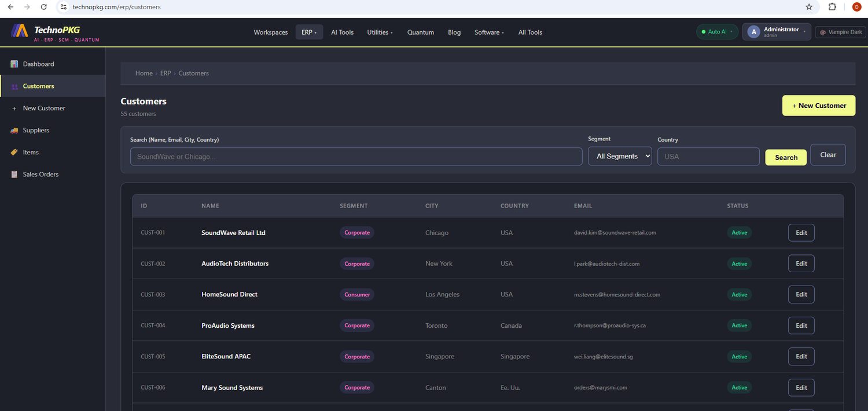Click the Corporate badge for SoundWave Retail Ltd

click(x=357, y=233)
